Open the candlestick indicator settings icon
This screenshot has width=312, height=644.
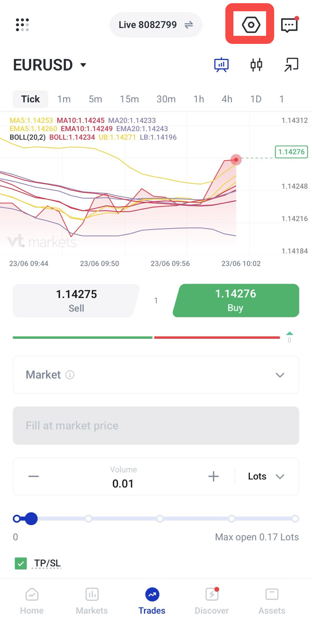(256, 65)
